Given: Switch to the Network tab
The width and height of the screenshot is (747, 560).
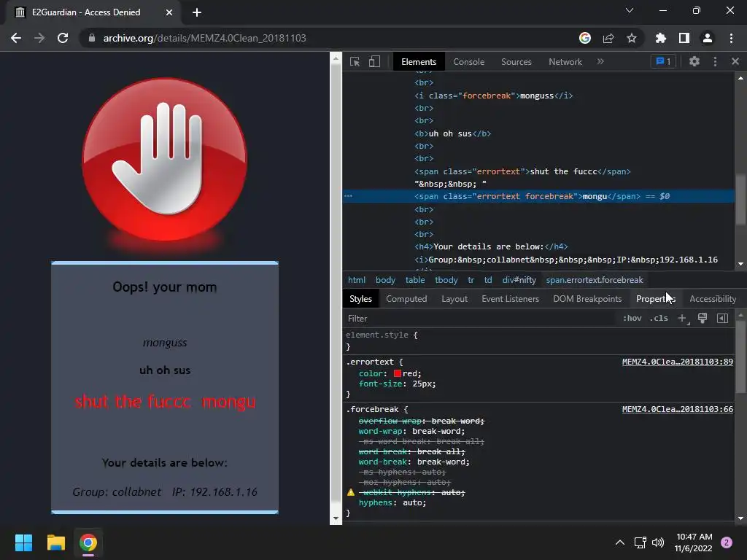Looking at the screenshot, I should click(565, 62).
